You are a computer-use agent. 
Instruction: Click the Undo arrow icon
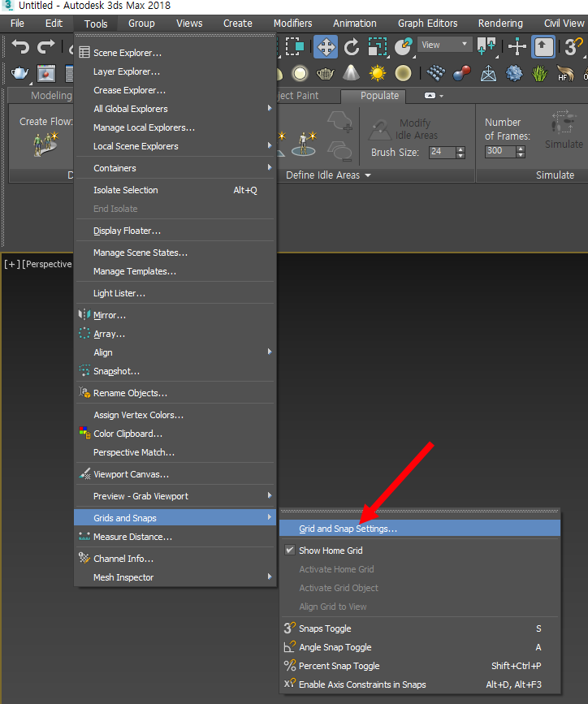(x=20, y=46)
